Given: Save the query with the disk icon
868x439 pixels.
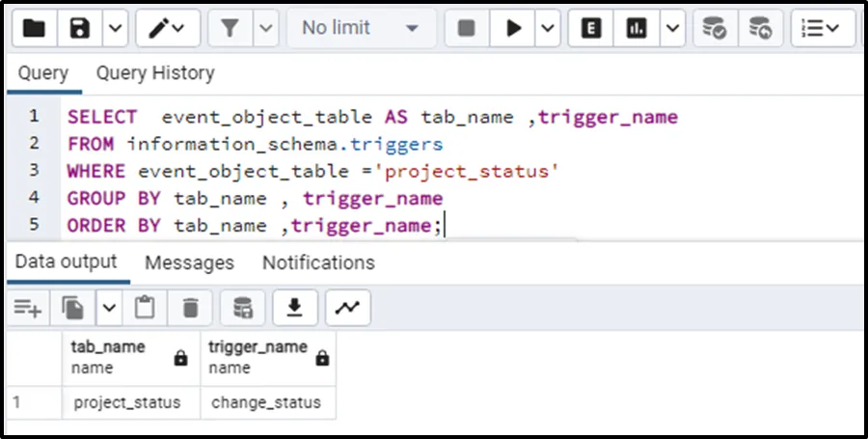Looking at the screenshot, I should point(81,29).
